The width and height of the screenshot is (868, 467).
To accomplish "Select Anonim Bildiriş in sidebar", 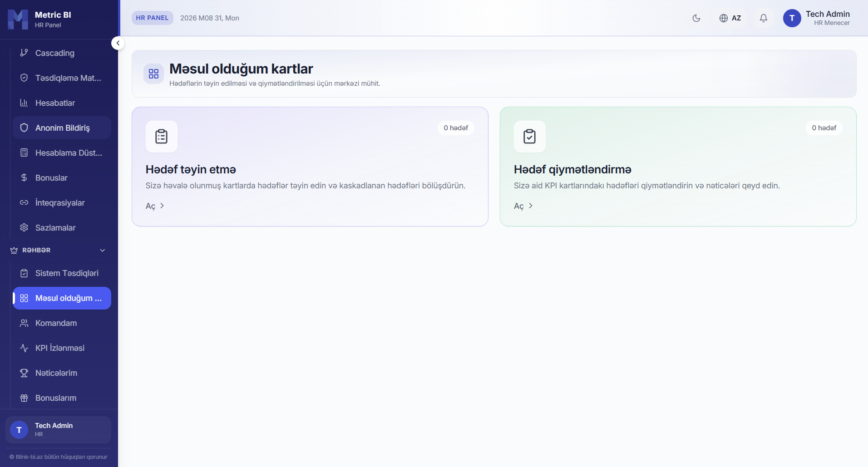I will click(62, 128).
